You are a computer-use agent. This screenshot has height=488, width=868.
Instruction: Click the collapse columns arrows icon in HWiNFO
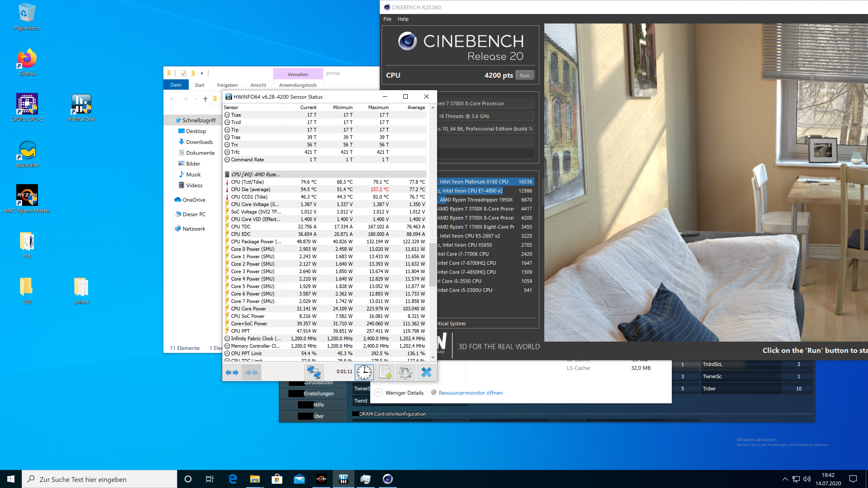click(x=251, y=372)
